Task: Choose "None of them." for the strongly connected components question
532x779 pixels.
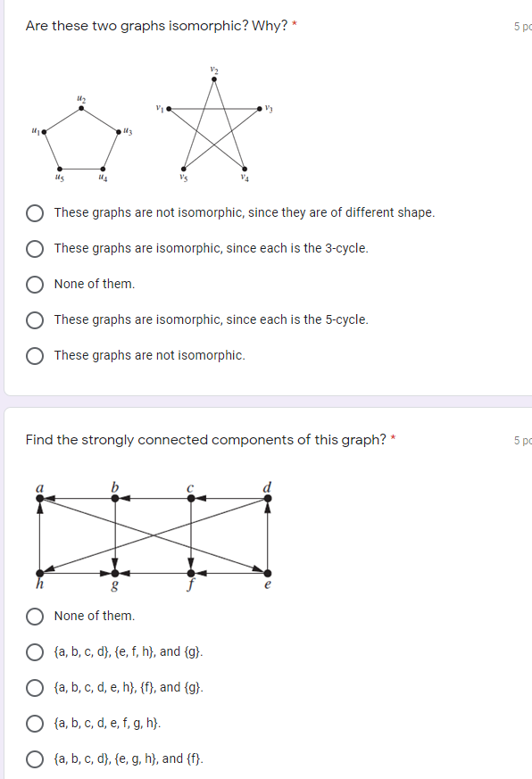Action: pos(35,616)
